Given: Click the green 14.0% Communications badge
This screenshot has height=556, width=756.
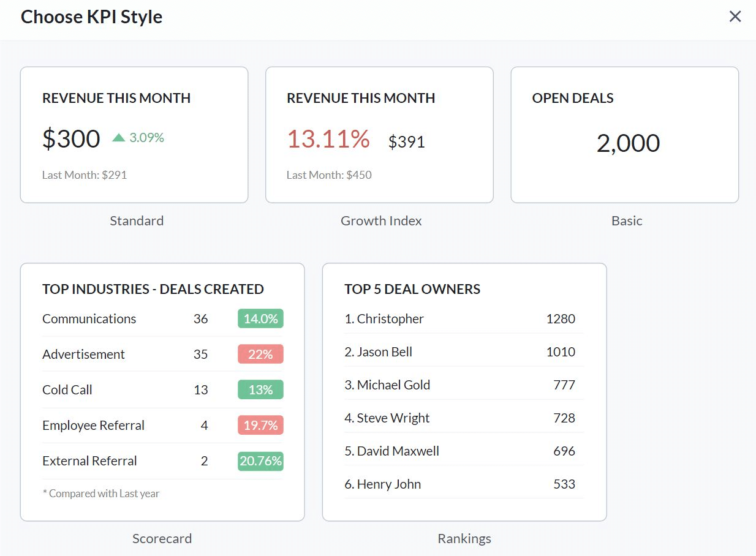Looking at the screenshot, I should point(260,318).
